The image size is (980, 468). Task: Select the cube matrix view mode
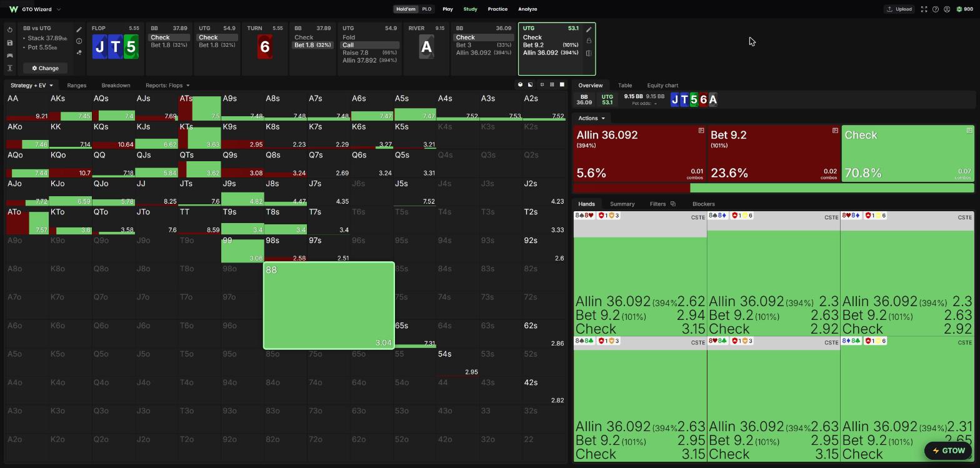[x=520, y=85]
